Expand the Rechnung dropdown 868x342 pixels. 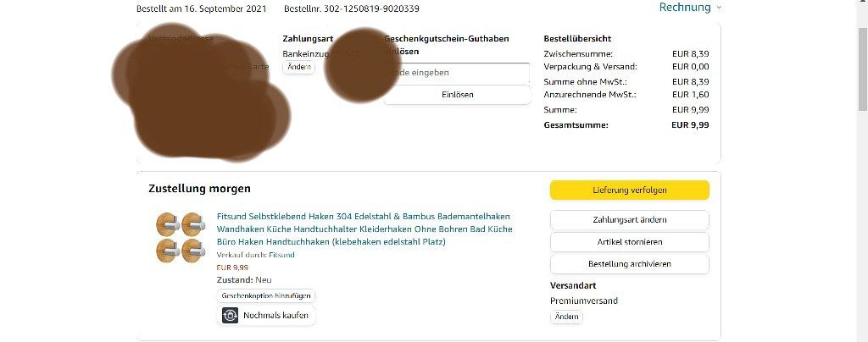pos(690,7)
